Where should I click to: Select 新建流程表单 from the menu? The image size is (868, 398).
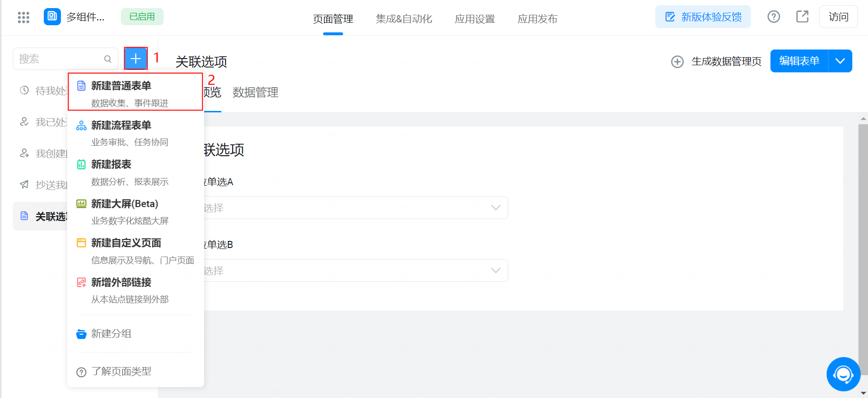136,133
